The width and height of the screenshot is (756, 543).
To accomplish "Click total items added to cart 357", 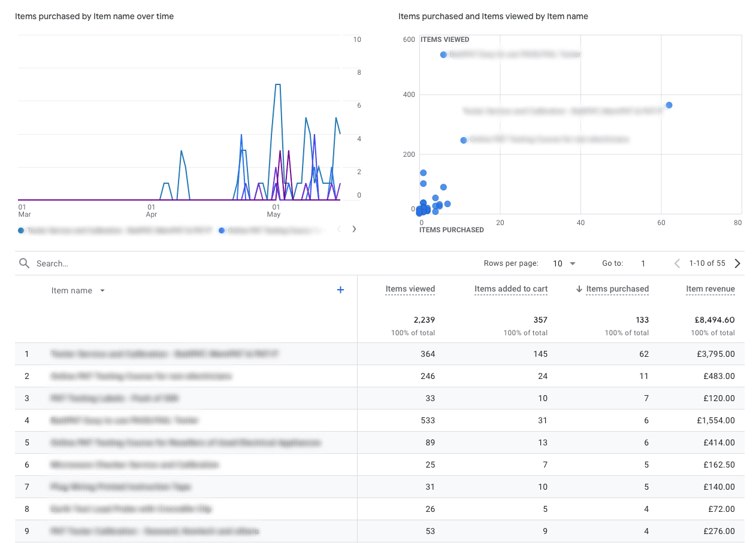I will tap(540, 320).
